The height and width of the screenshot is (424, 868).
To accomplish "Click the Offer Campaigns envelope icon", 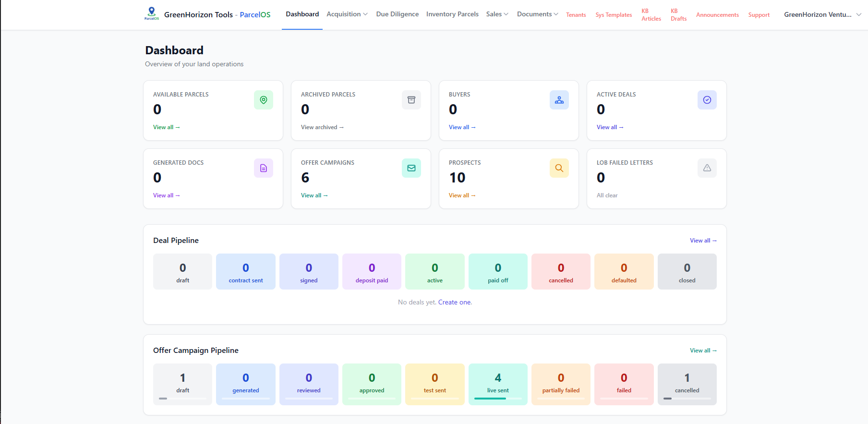I will pyautogui.click(x=411, y=168).
